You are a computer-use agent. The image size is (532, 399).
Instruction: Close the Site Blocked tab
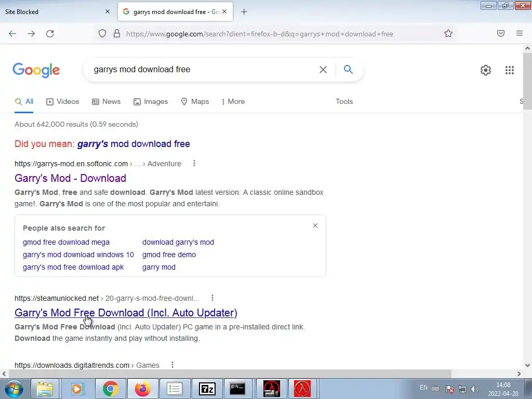pyautogui.click(x=108, y=11)
